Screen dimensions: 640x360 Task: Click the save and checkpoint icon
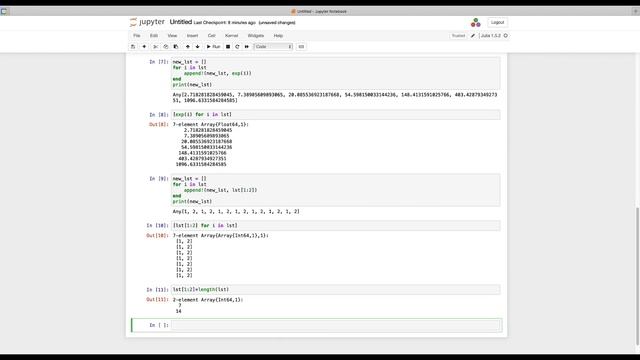click(133, 47)
